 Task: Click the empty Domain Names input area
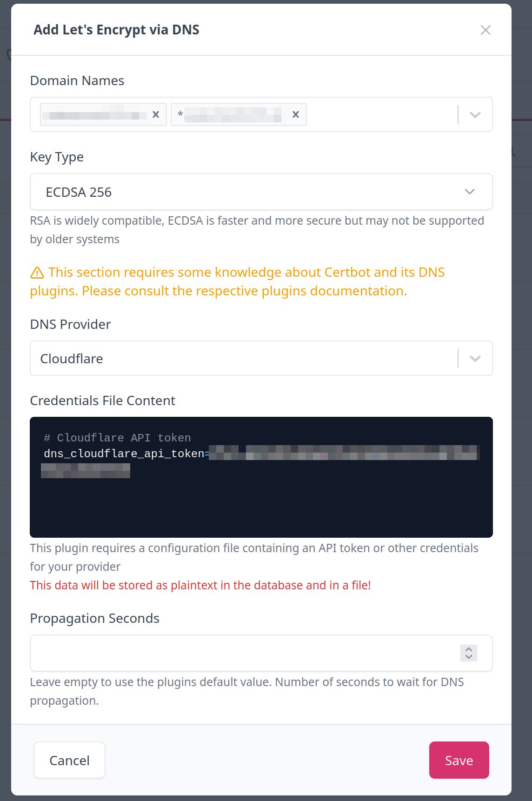point(381,114)
